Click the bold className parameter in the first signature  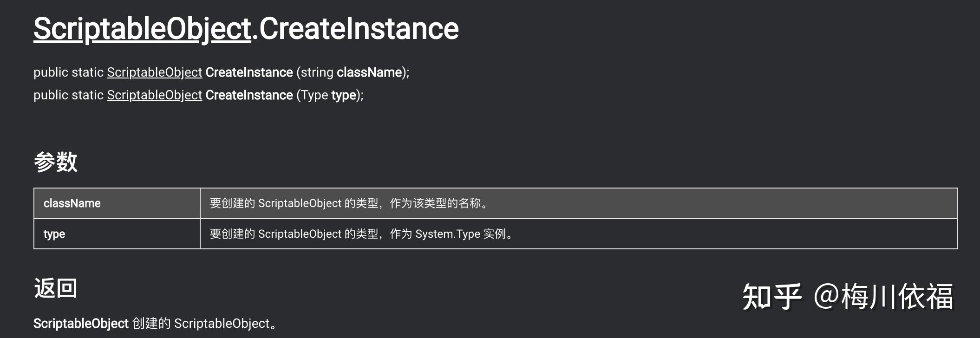369,72
